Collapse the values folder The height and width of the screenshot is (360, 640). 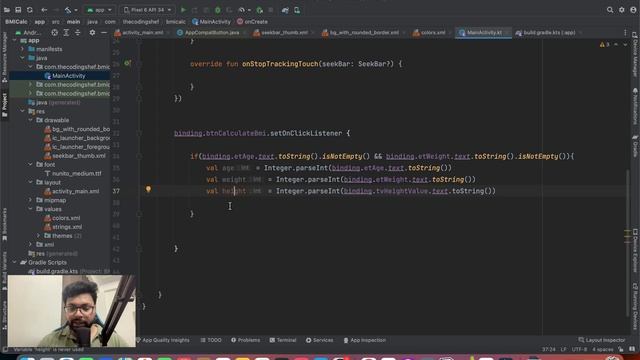tap(31, 209)
